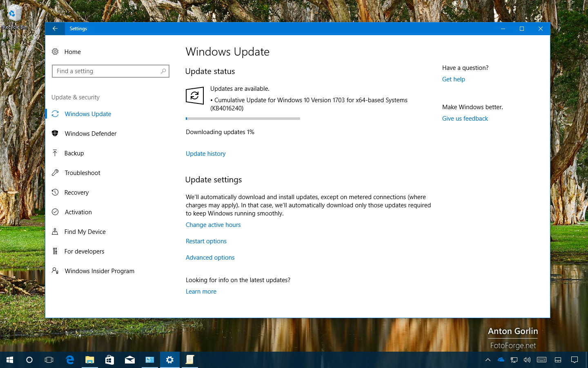Go to the Troubleshoot section
588x368 pixels.
[82, 173]
